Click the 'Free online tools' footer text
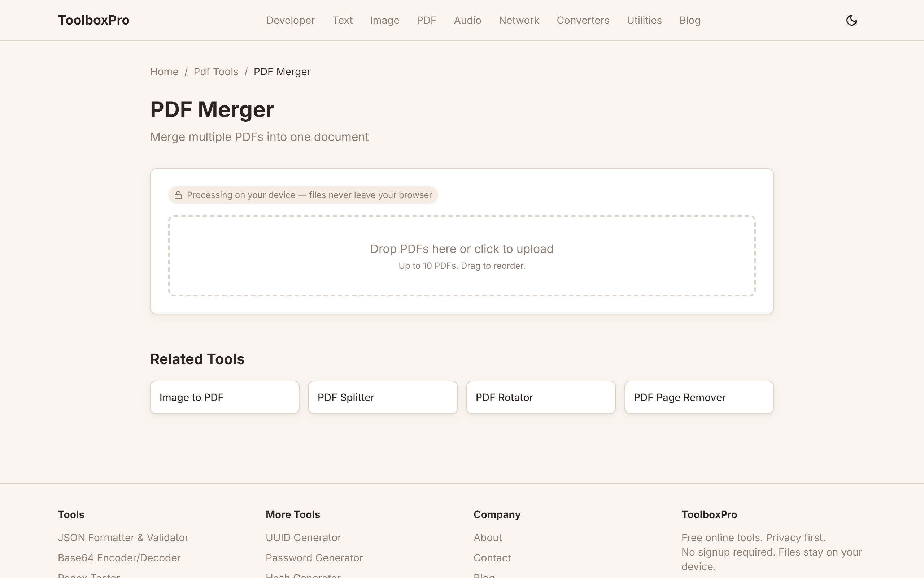Screen dimensions: 924x578 (753, 538)
